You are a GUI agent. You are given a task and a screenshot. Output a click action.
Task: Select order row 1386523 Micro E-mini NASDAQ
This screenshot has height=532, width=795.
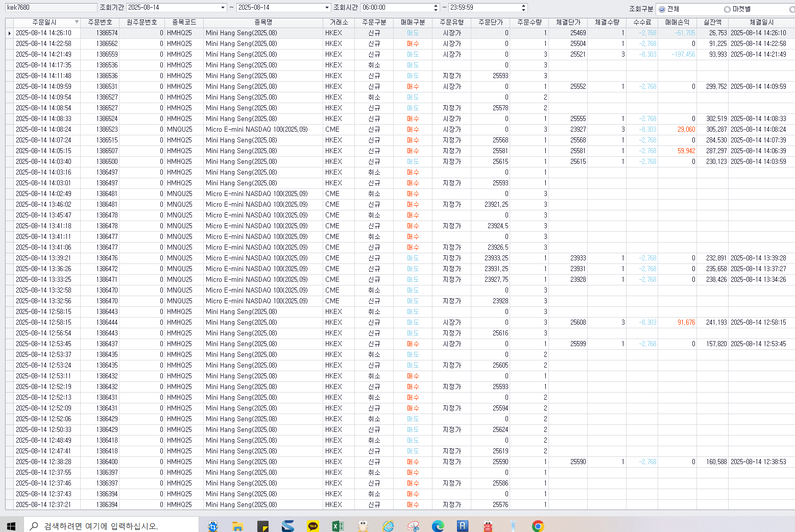401,129
